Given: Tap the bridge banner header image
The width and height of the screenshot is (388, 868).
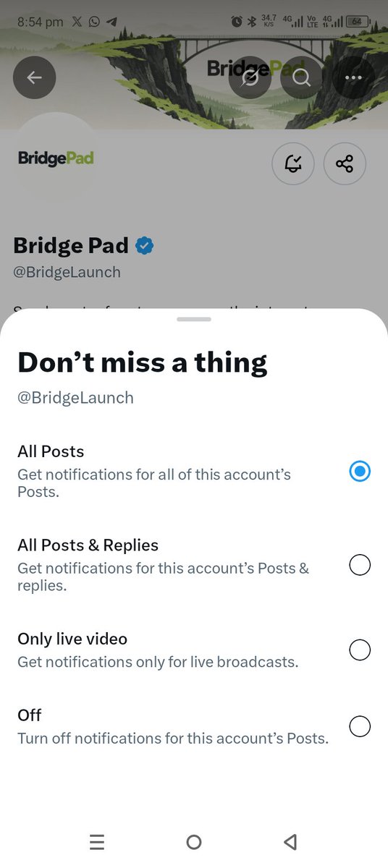Looking at the screenshot, I should [x=194, y=65].
